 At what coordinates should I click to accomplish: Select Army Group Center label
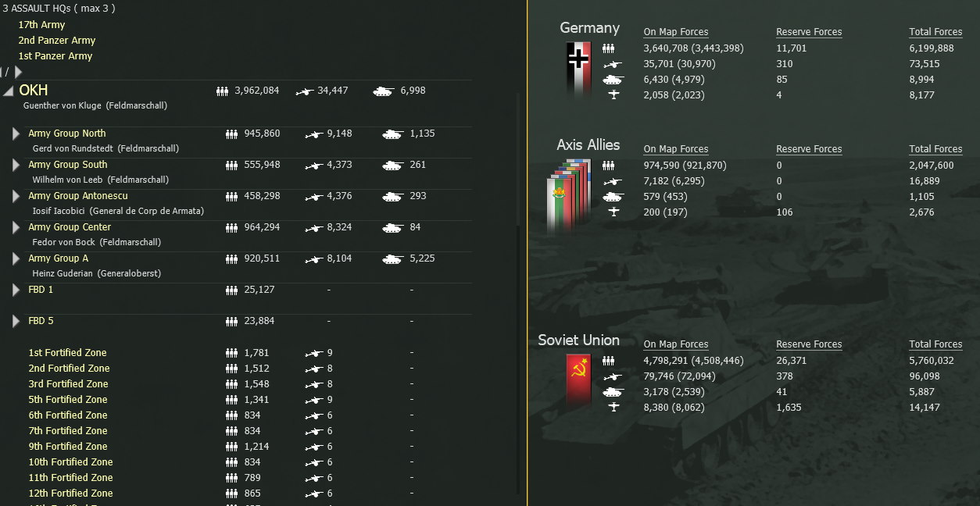[70, 227]
